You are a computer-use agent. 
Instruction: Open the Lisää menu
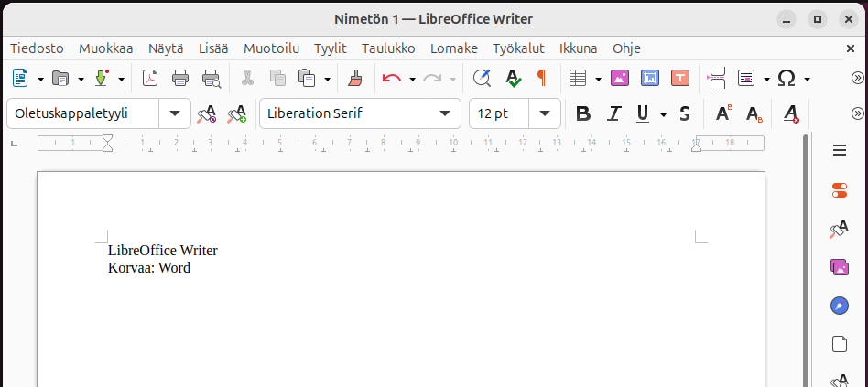(213, 48)
